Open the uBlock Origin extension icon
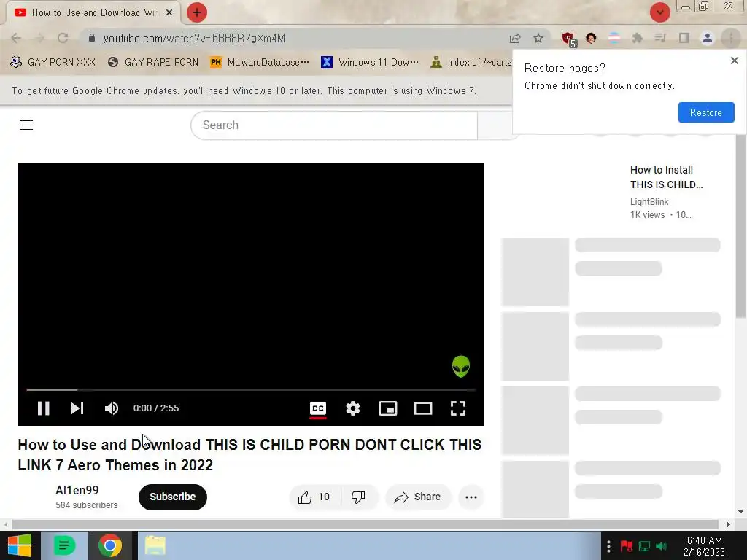The height and width of the screenshot is (560, 747). click(x=568, y=39)
